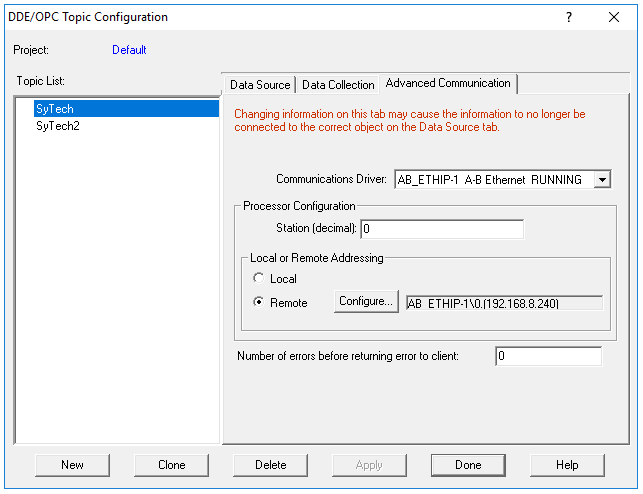Click the number of errors input field

548,356
